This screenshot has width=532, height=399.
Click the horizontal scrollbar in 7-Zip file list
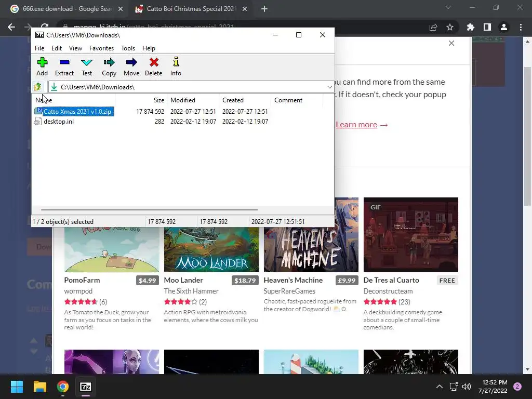coord(149,210)
